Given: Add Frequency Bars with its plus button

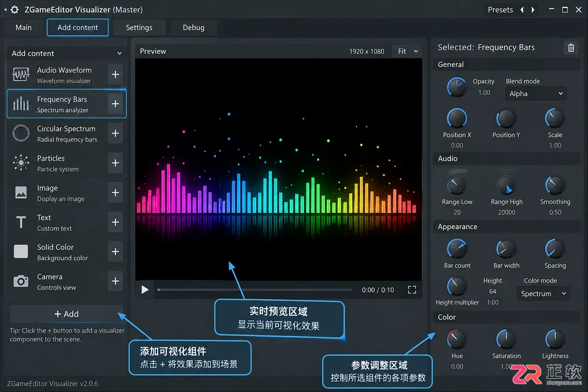Looking at the screenshot, I should coord(115,104).
